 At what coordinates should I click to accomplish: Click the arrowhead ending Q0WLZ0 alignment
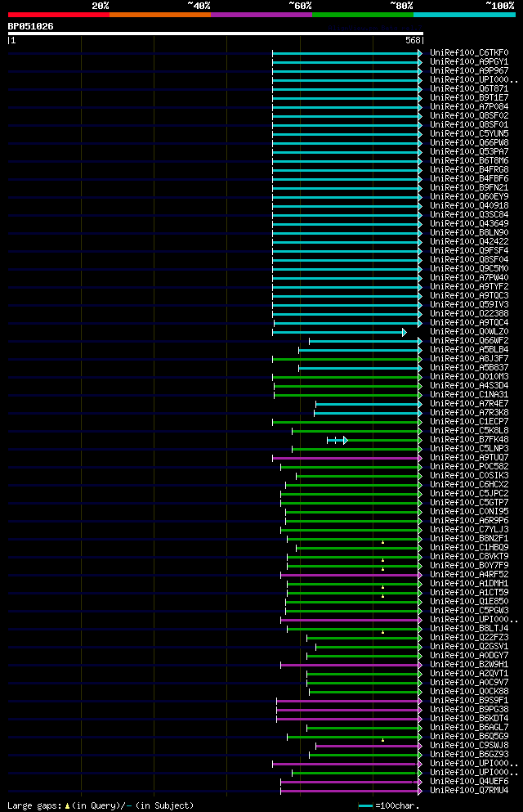tap(404, 333)
